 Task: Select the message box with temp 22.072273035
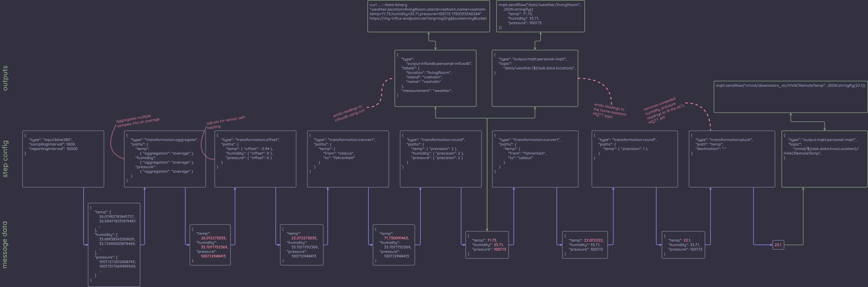[302, 245]
